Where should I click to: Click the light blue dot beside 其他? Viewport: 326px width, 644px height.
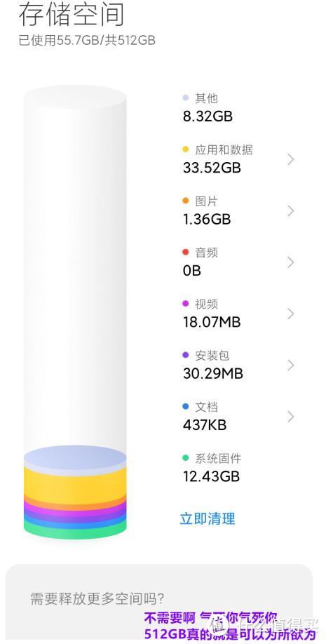(x=186, y=98)
